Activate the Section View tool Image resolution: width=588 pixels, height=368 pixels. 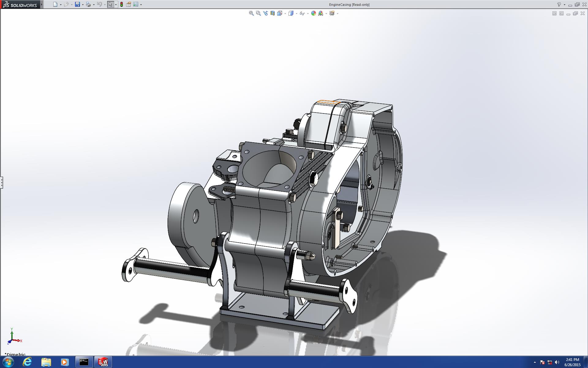(x=272, y=13)
